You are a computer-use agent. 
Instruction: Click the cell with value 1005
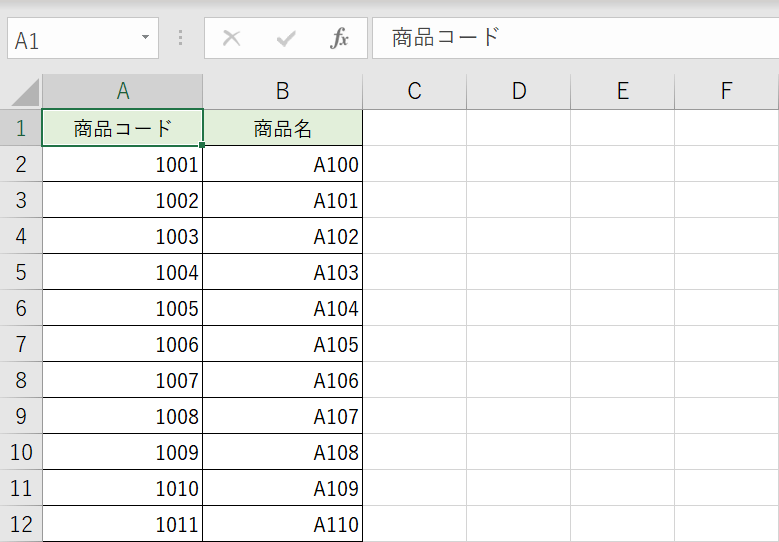(x=123, y=308)
